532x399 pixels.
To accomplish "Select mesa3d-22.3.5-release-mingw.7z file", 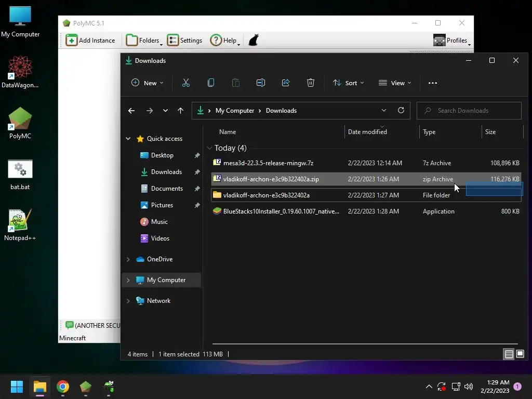I will pos(366,163).
